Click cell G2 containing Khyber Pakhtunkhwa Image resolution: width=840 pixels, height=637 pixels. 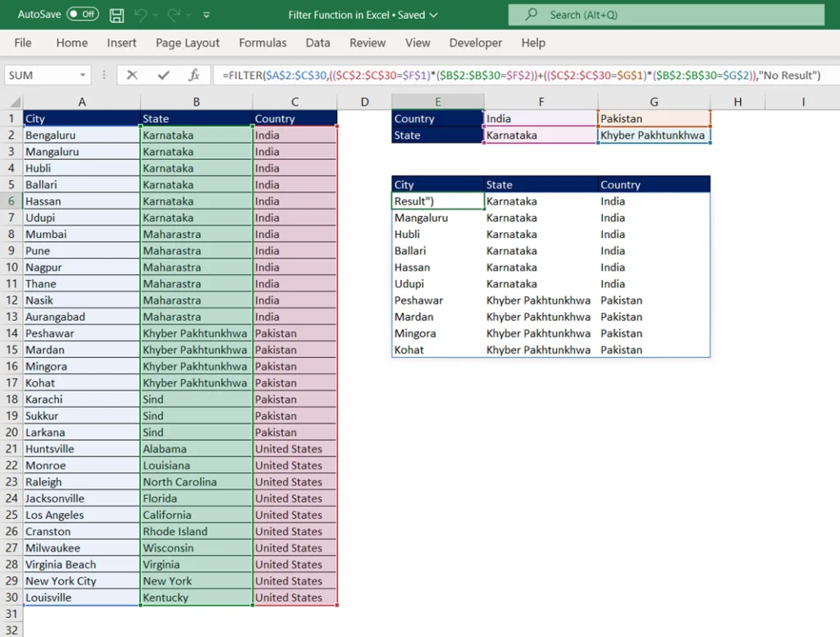pyautogui.click(x=653, y=135)
